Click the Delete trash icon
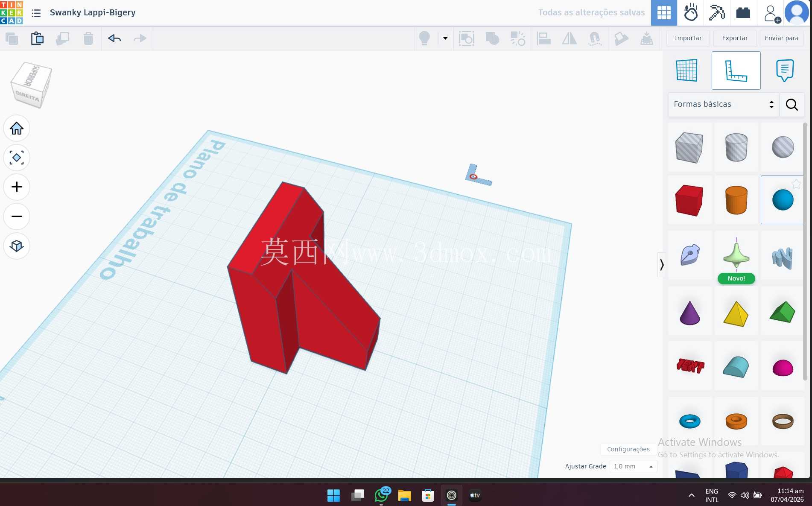The image size is (812, 506). [88, 38]
